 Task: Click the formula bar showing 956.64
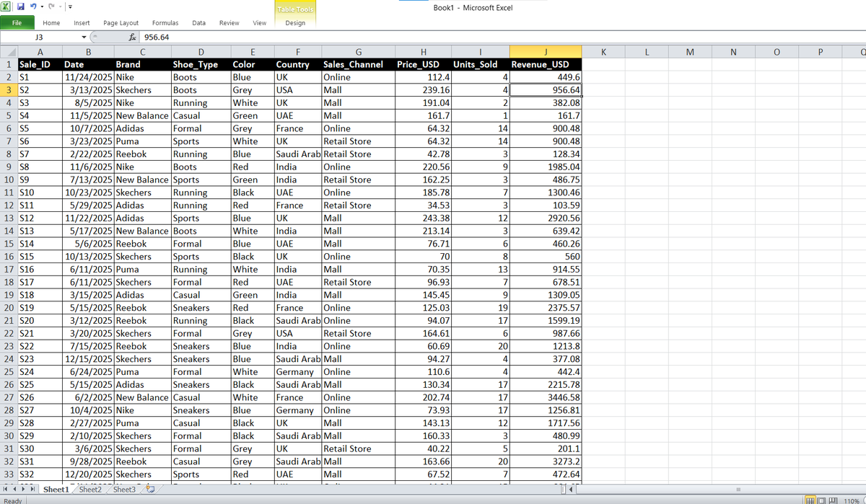502,37
